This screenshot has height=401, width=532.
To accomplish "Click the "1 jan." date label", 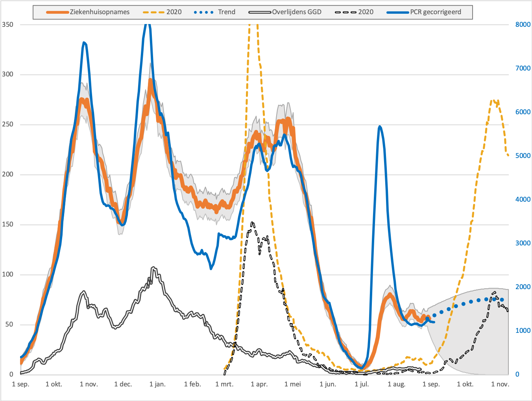I will point(157,384).
